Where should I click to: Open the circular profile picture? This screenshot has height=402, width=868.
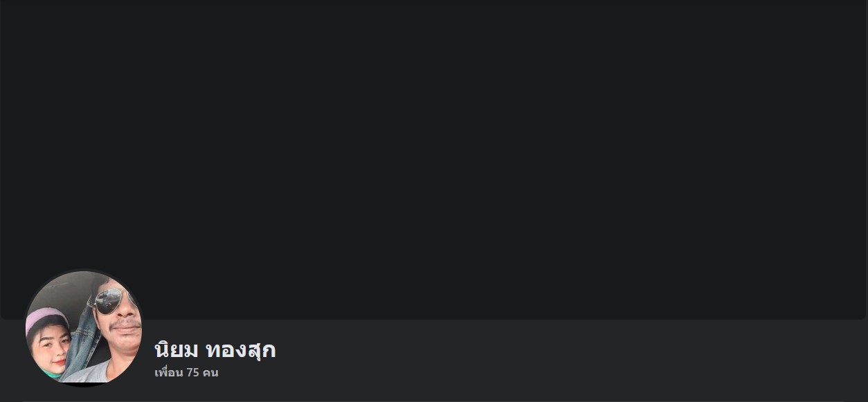click(84, 327)
